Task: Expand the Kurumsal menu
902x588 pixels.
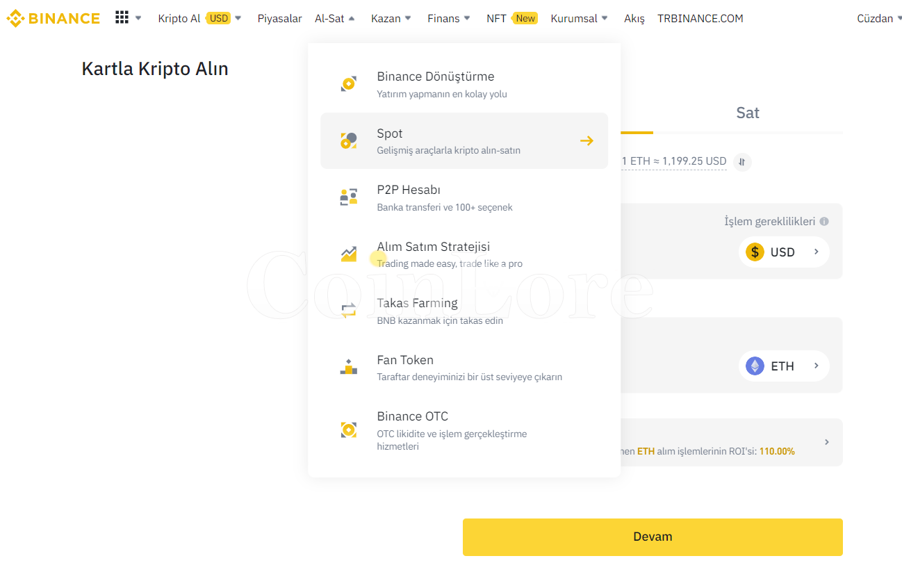Action: pyautogui.click(x=580, y=18)
